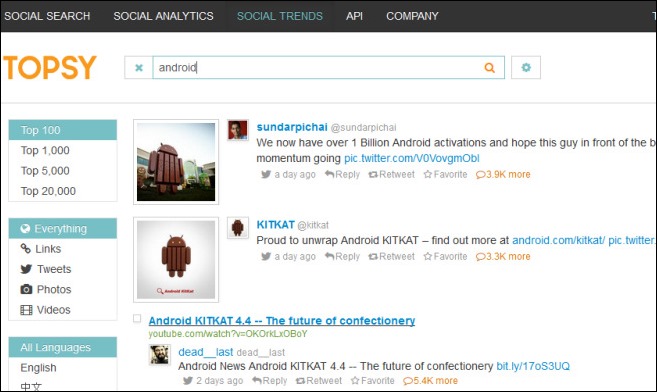Retweet sundarpichai's tweet
This screenshot has height=392, width=657.
pyautogui.click(x=391, y=174)
